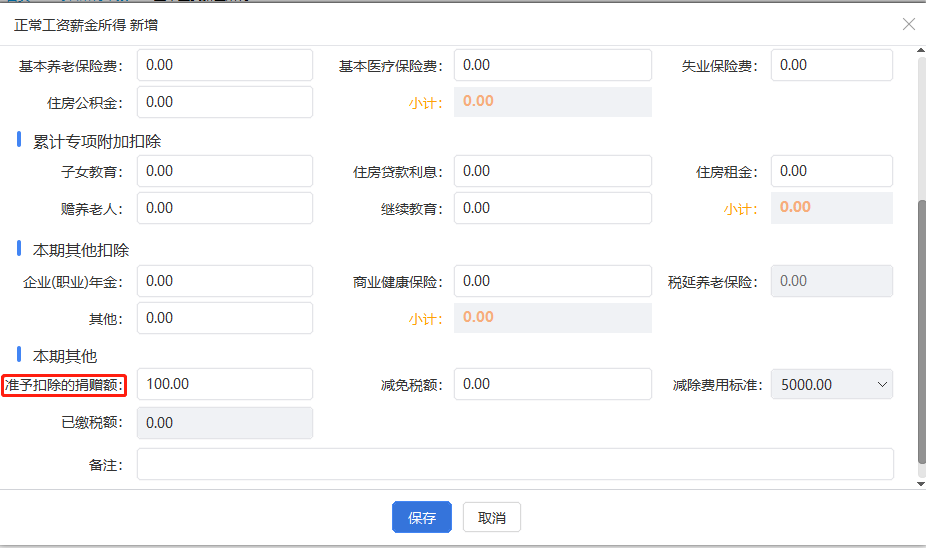Focus the 基本养老保险费 input field
This screenshot has width=926, height=548.
225,65
